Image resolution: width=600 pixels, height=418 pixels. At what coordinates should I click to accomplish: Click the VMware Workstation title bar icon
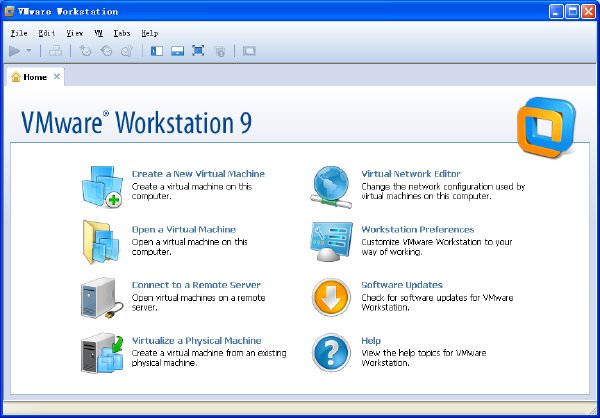coord(10,11)
